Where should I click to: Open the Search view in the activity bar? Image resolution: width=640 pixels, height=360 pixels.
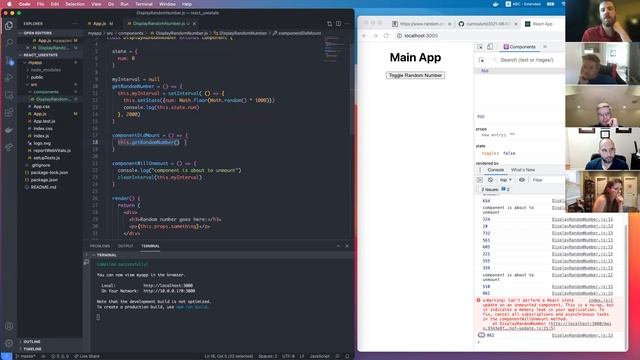click(9, 42)
